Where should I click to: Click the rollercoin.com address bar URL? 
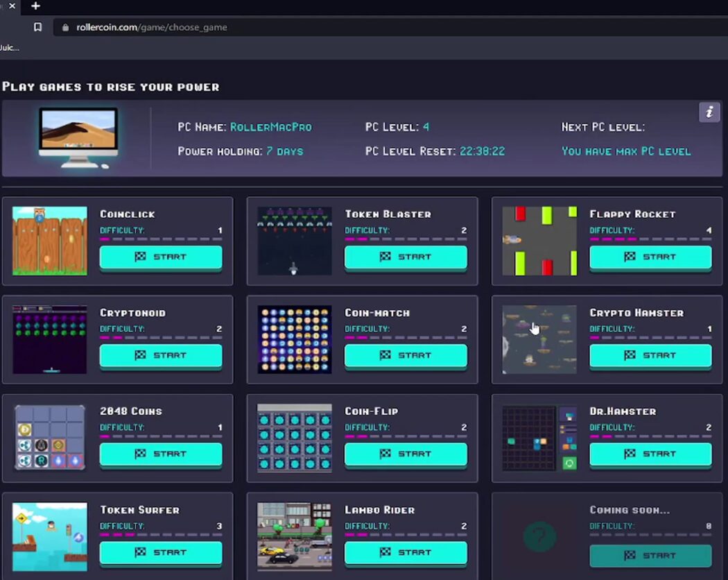tap(152, 28)
